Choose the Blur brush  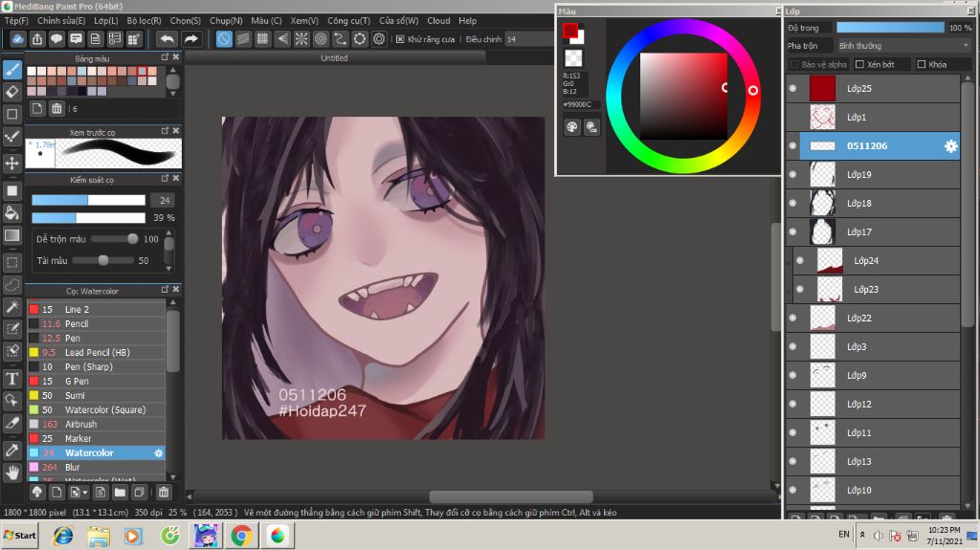(x=97, y=468)
